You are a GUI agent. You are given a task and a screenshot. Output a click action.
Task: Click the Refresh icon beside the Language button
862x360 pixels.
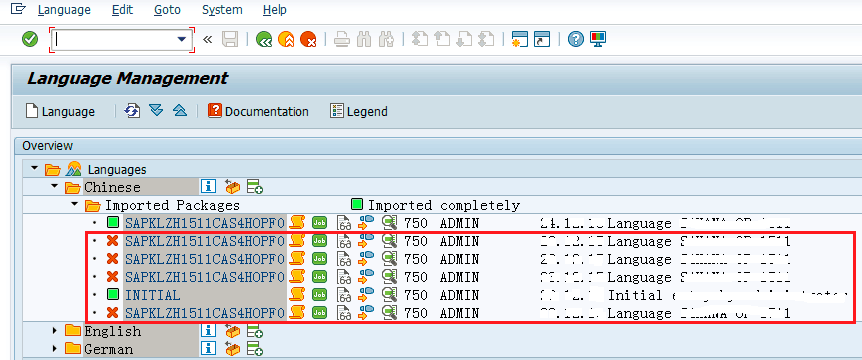point(132,111)
